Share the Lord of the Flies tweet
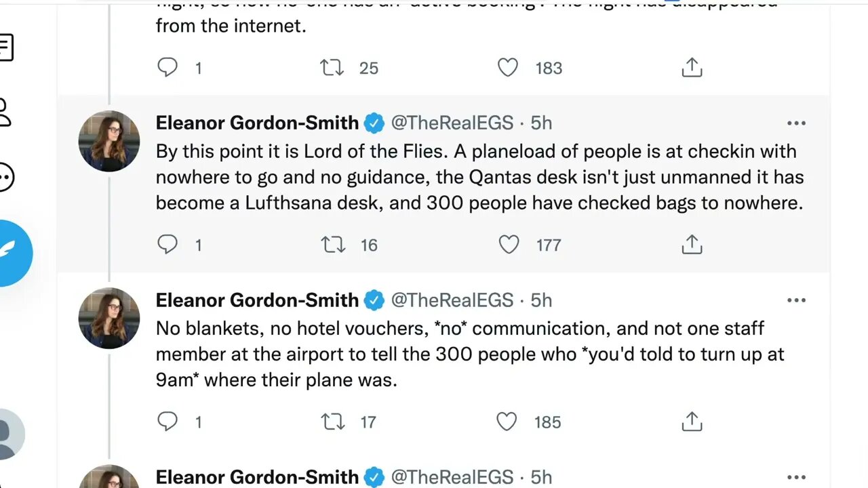Image resolution: width=868 pixels, height=488 pixels. (692, 245)
